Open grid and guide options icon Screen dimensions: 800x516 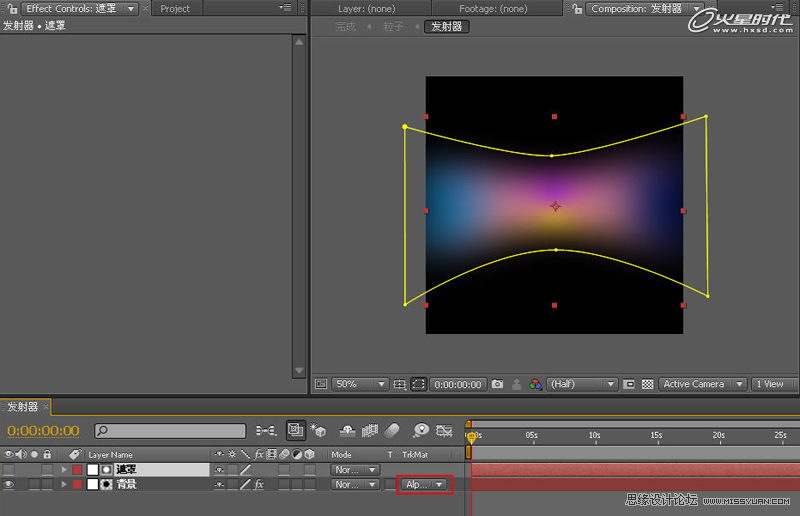(399, 384)
